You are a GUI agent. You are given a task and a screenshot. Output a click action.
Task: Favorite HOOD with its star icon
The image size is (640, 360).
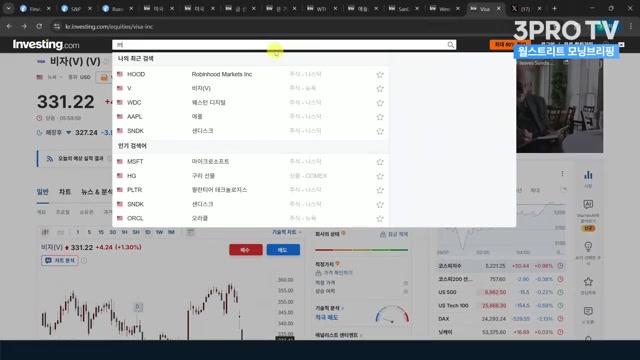380,75
